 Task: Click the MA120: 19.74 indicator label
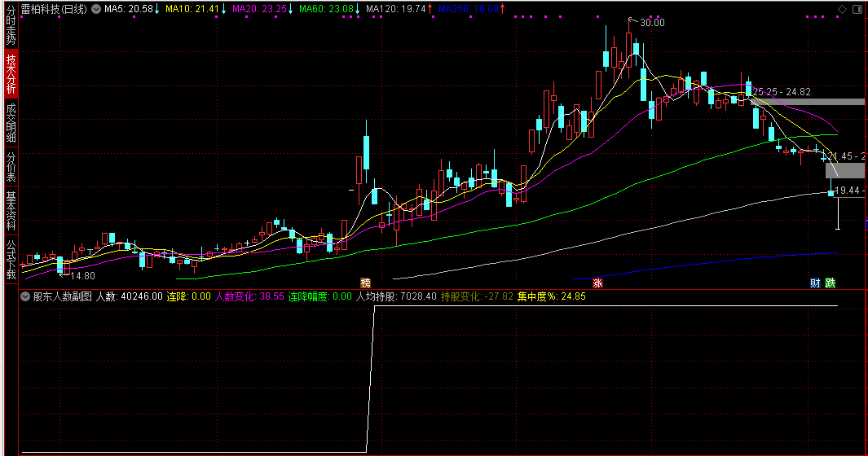pos(396,9)
